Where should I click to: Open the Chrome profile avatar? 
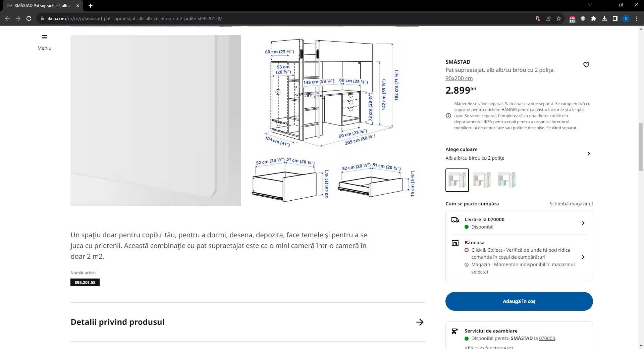[626, 18]
